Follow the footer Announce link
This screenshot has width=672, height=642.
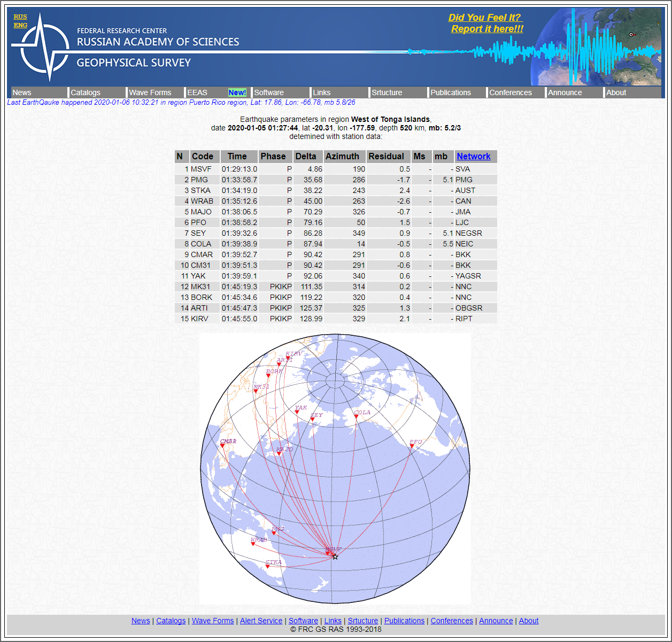pyautogui.click(x=496, y=621)
